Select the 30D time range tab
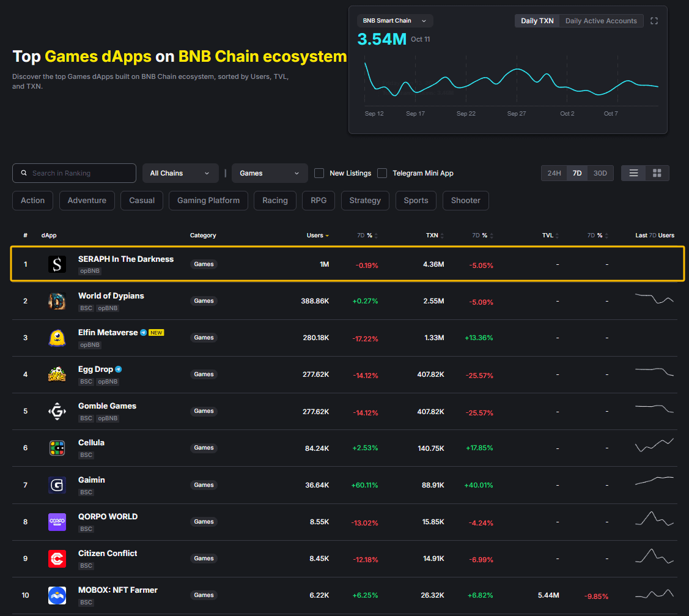This screenshot has width=689, height=616. [x=600, y=173]
